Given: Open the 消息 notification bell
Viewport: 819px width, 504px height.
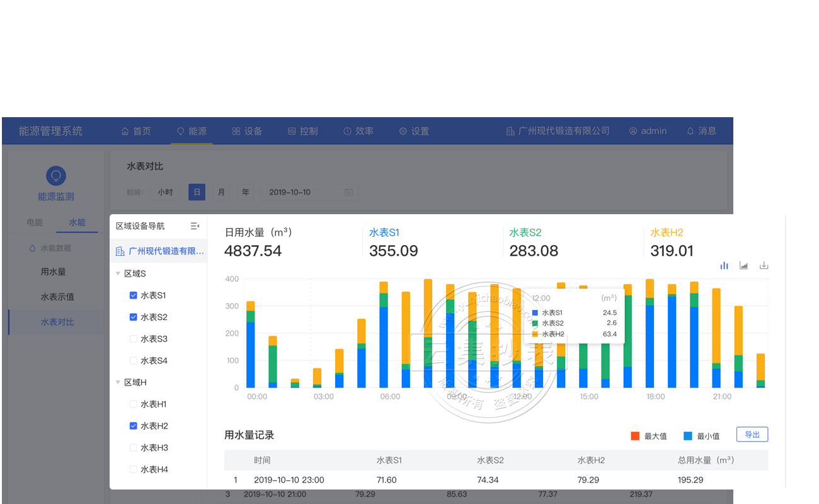Looking at the screenshot, I should click(690, 131).
